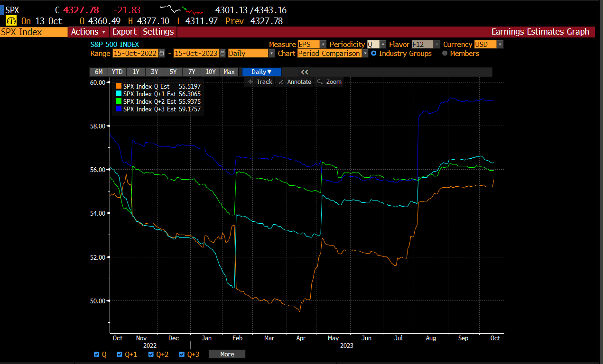This screenshot has height=364, width=603.
Task: Click the O 4360.49 open value
Action: point(100,21)
